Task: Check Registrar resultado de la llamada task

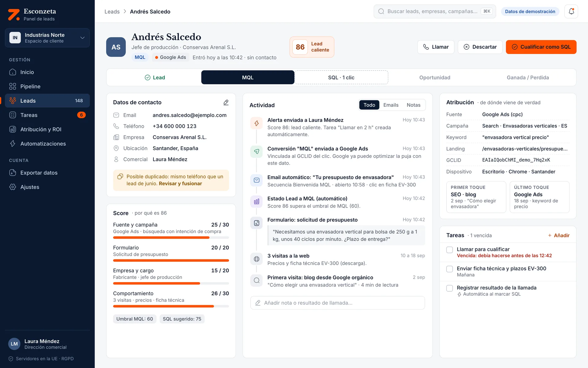Action: point(450,288)
